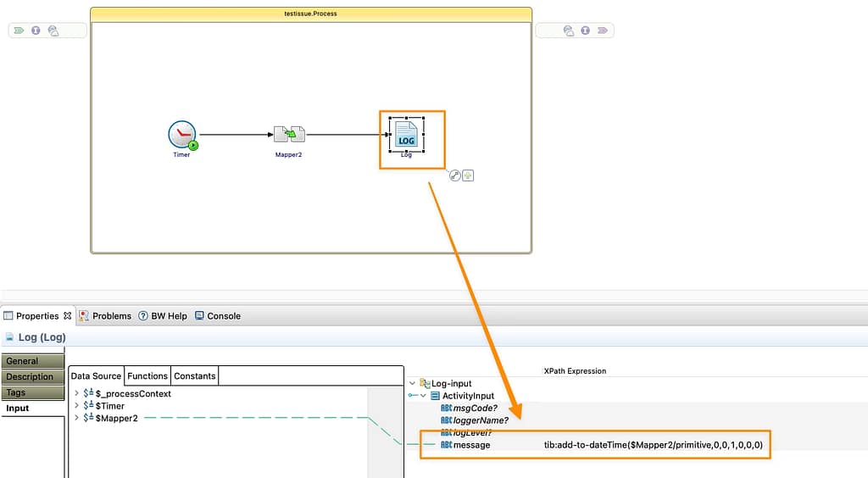The image size is (868, 478).
Task: Click the green arrow icon in left palette
Action: (x=19, y=31)
